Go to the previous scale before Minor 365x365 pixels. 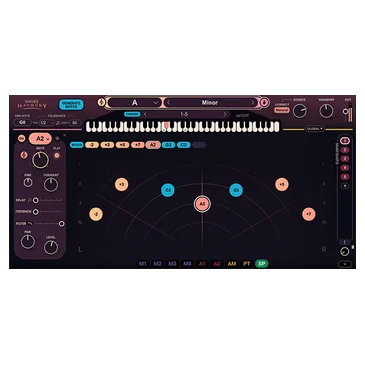pyautogui.click(x=169, y=103)
